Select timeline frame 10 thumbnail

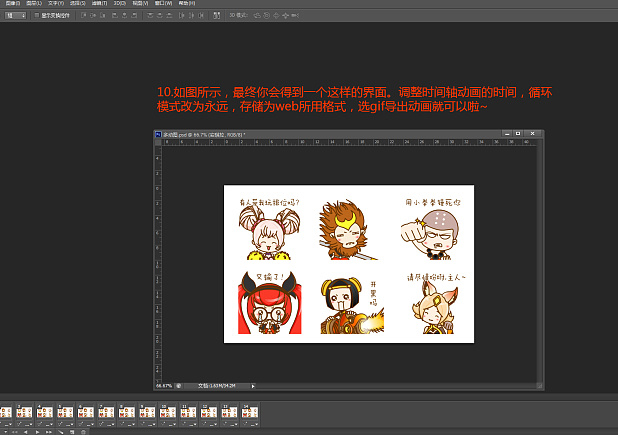(168, 412)
